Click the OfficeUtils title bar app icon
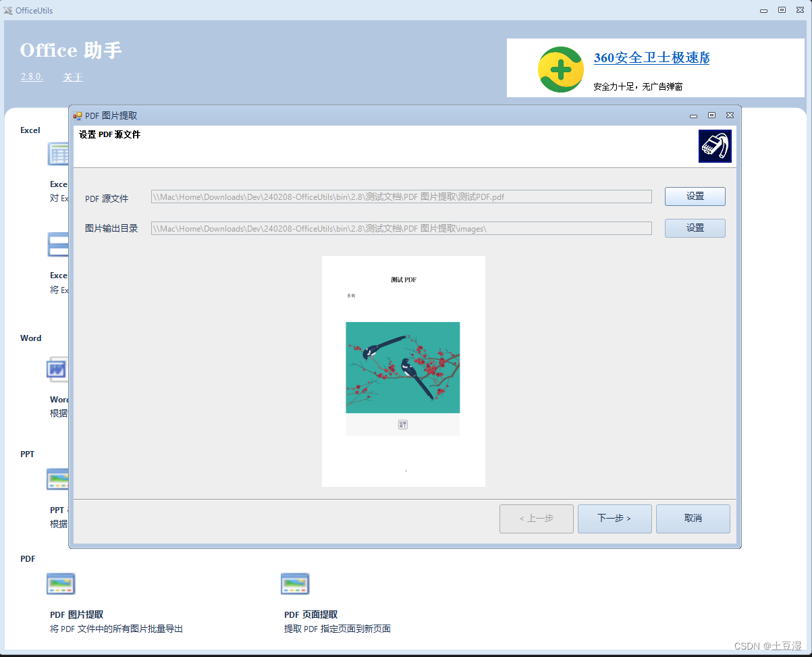The width and height of the screenshot is (812, 657). coord(8,10)
